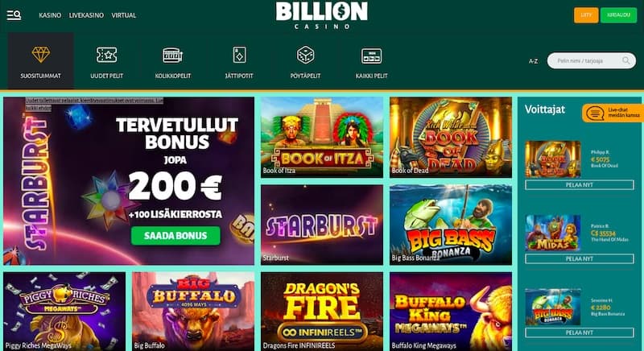The height and width of the screenshot is (351, 644).
Task: Launch the Big Bass Bonanza game tile
Action: [x=451, y=225]
